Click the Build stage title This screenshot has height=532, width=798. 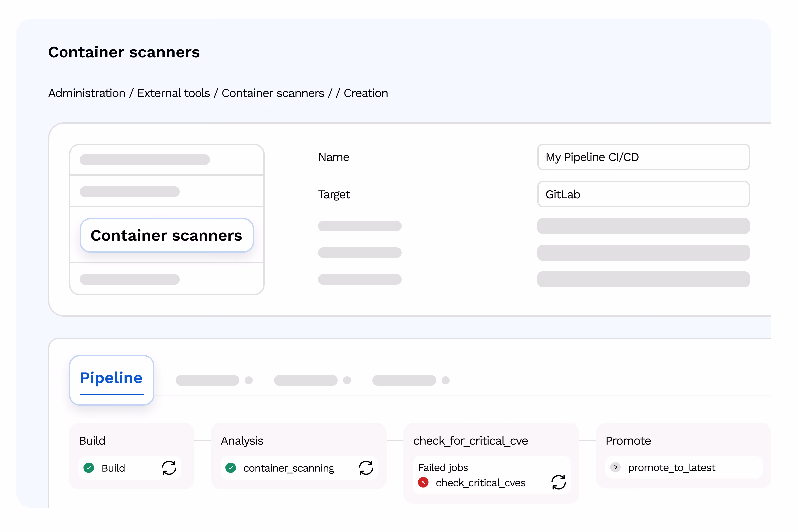[92, 440]
